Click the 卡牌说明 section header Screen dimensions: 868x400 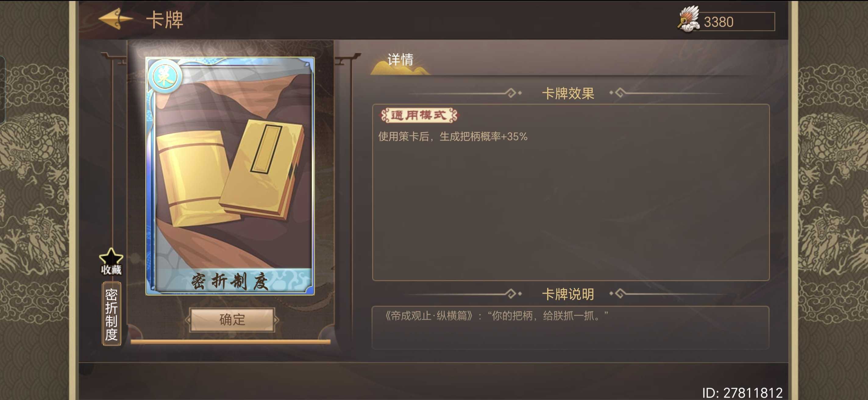tap(568, 294)
